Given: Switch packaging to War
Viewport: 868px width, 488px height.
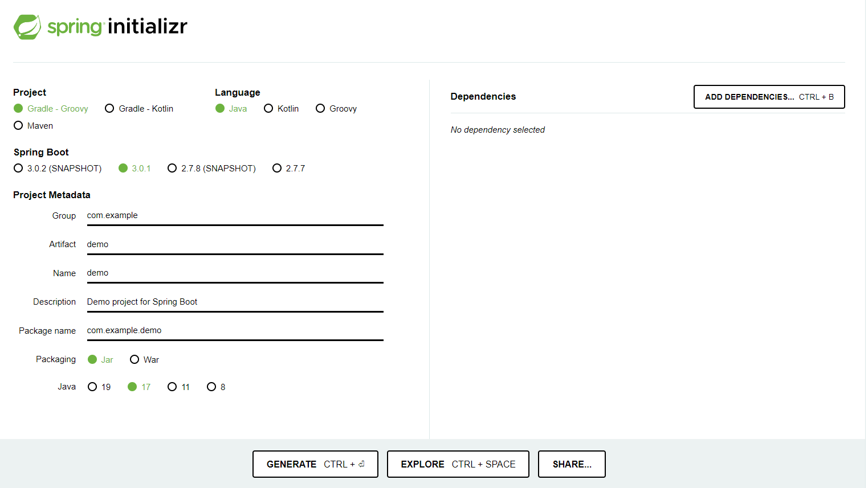Looking at the screenshot, I should (x=145, y=360).
